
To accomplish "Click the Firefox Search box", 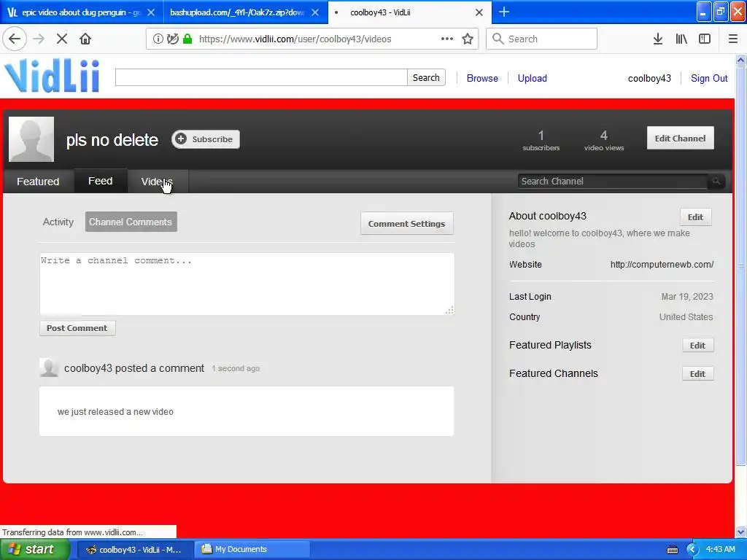I will (x=542, y=39).
